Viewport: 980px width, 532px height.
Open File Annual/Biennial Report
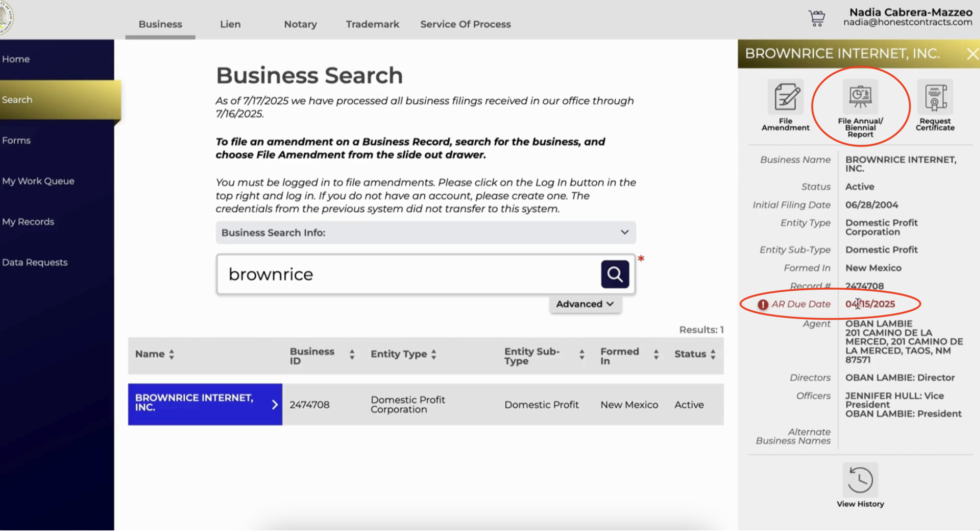point(860,96)
